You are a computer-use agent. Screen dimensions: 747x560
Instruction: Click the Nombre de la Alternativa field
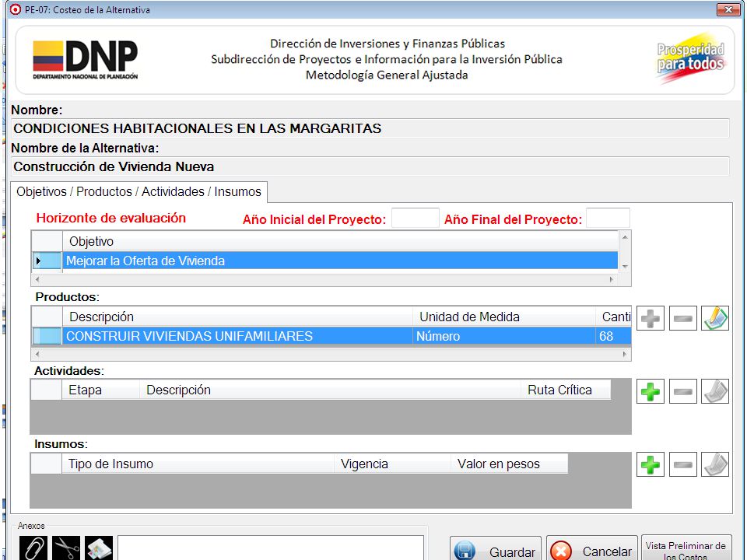tap(370, 166)
